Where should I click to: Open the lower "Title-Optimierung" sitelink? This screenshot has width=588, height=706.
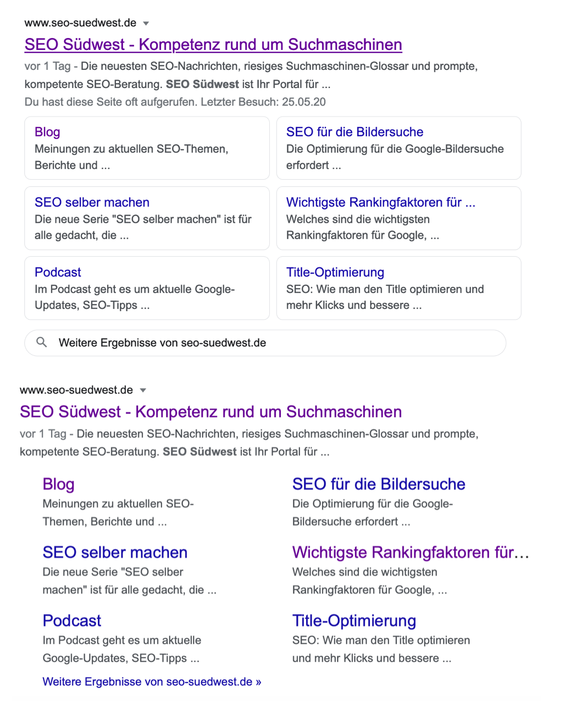[354, 621]
